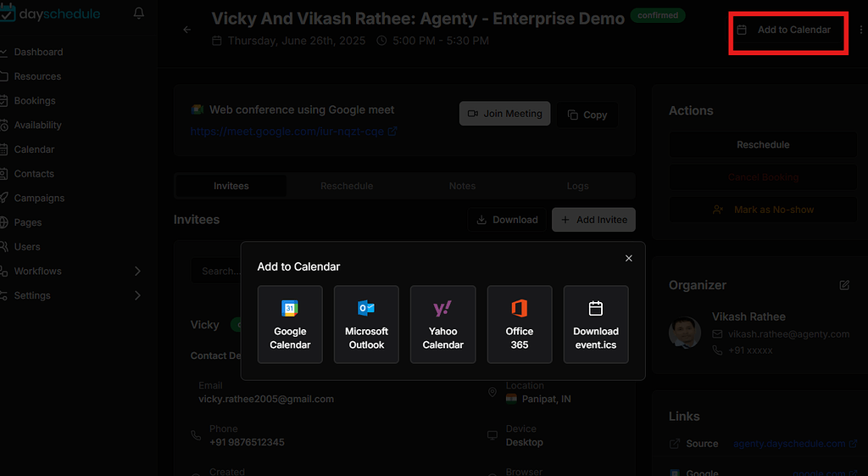Open the Logs tab
Viewport: 868px width, 476px height.
pyautogui.click(x=577, y=186)
